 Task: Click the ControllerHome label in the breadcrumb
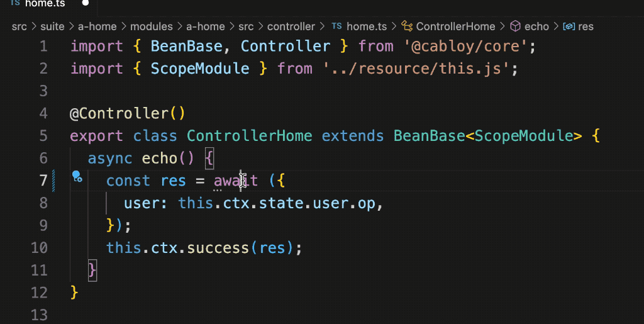(x=455, y=26)
